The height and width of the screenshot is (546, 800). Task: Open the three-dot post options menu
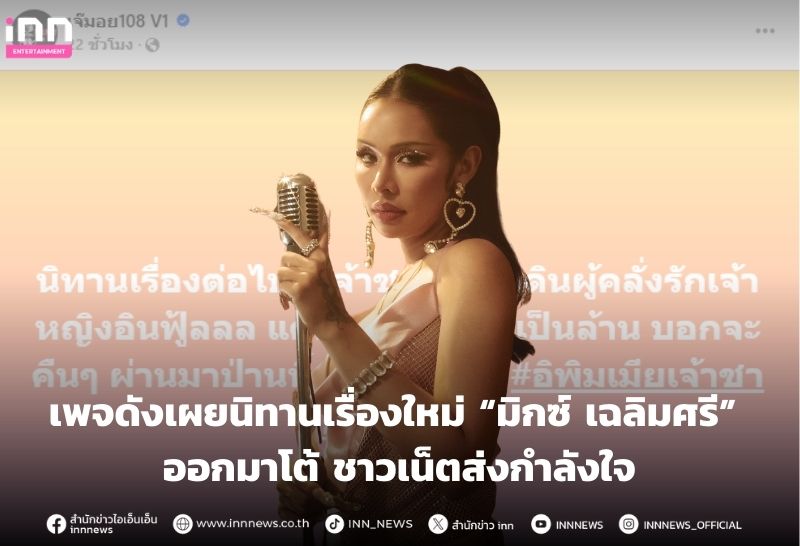point(765,31)
